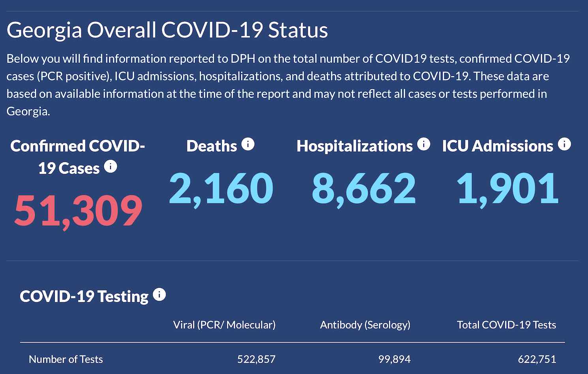Click the 522,857 viral test count
This screenshot has width=588, height=374.
[x=257, y=359]
